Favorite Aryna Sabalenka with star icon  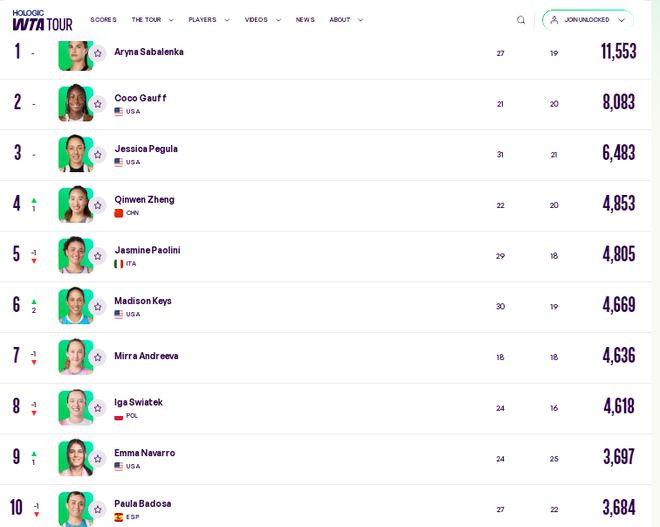point(98,53)
